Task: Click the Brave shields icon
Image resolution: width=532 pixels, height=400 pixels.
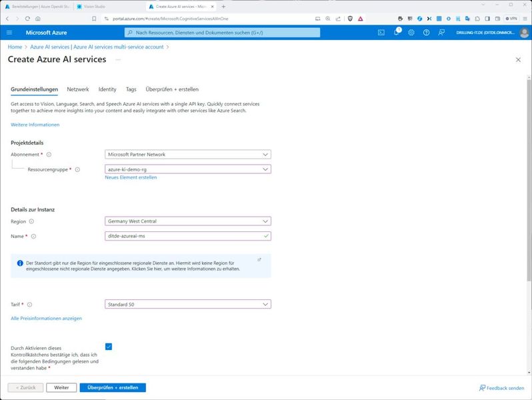Action: pyautogui.click(x=350, y=19)
